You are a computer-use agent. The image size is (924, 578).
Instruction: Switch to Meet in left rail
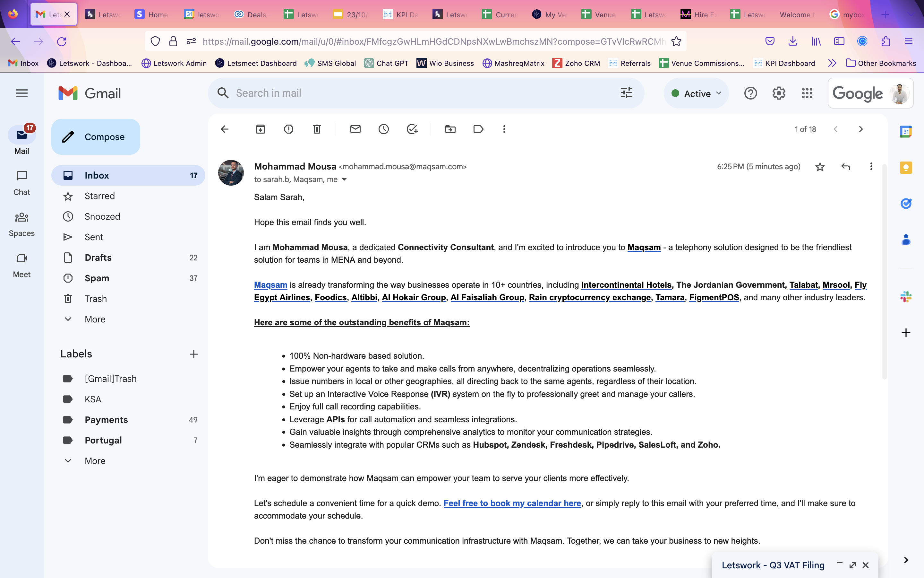tap(22, 265)
